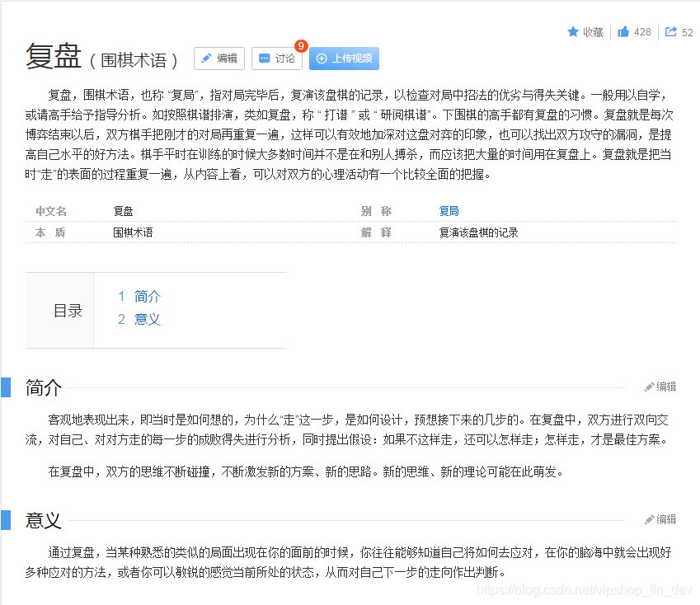700x605 pixels.
Task: Jump to 1 简介 in the contents
Action: pyautogui.click(x=139, y=296)
